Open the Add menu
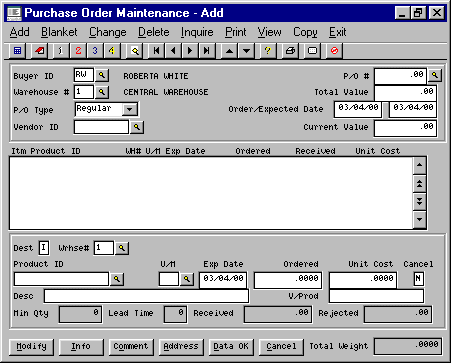451x363 pixels. point(19,32)
